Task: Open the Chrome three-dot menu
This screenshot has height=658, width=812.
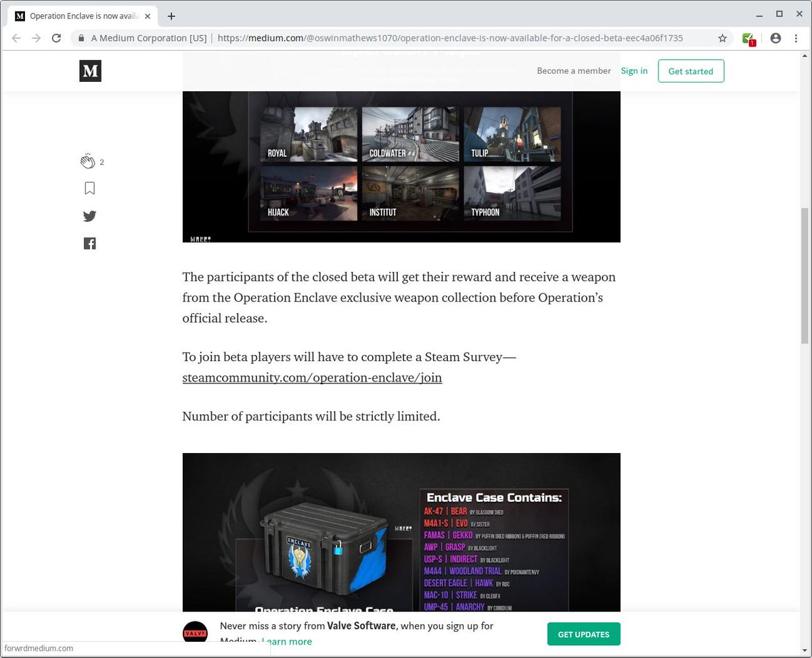Action: pyautogui.click(x=796, y=38)
